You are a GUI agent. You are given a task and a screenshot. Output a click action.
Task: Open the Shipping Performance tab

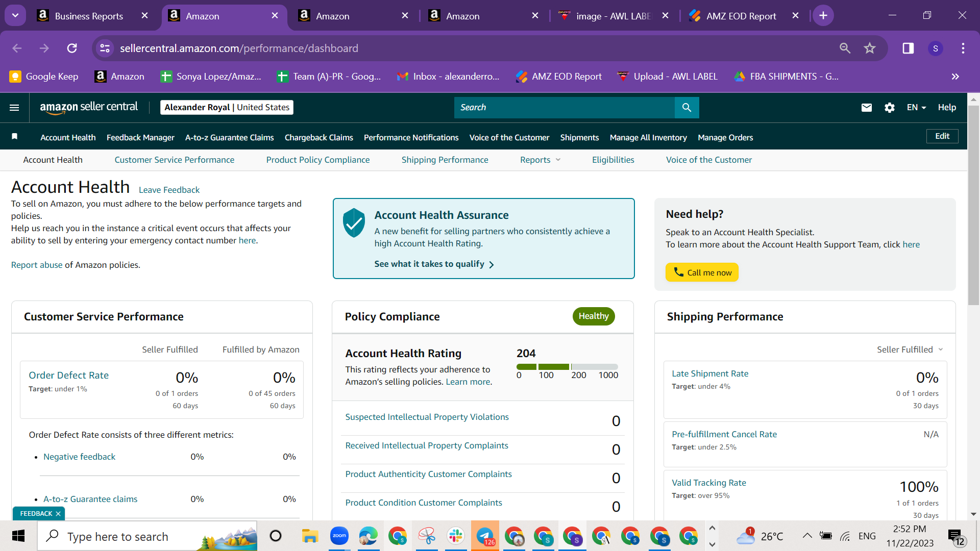tap(445, 160)
